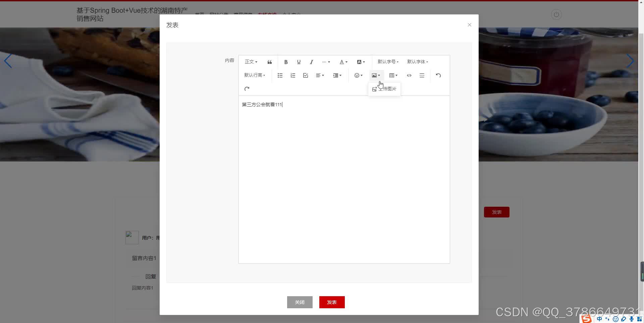Toggle italic formatting
The height and width of the screenshot is (323, 644).
pos(311,62)
